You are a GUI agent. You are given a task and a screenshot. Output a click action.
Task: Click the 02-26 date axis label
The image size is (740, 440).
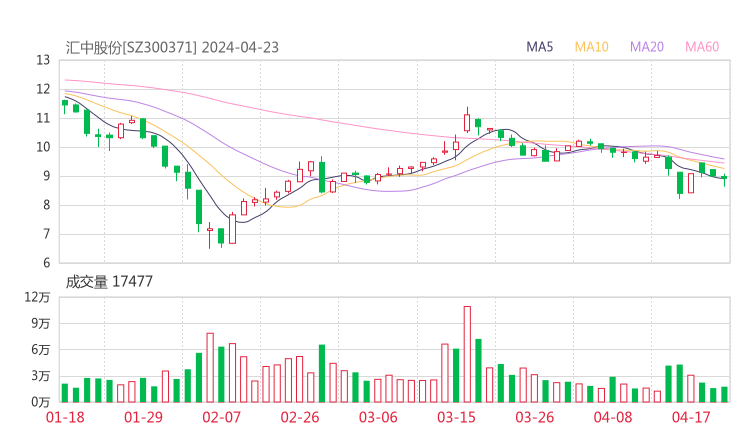300,417
